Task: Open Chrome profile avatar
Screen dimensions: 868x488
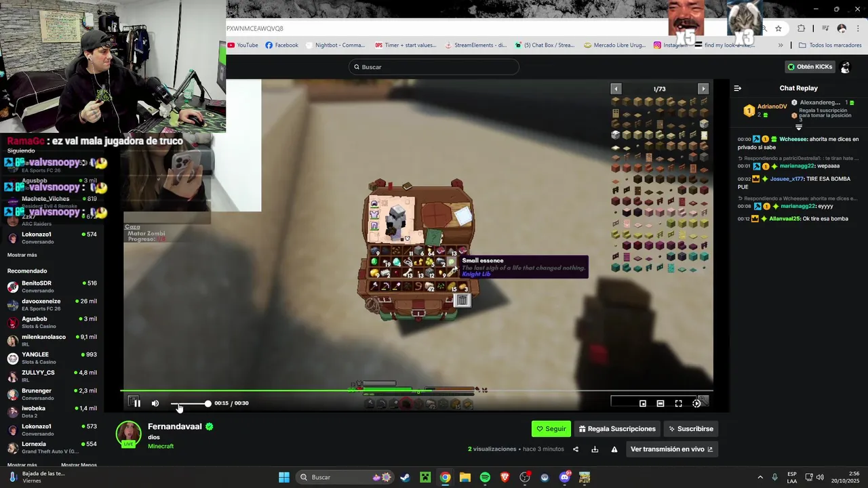Action: (x=842, y=28)
